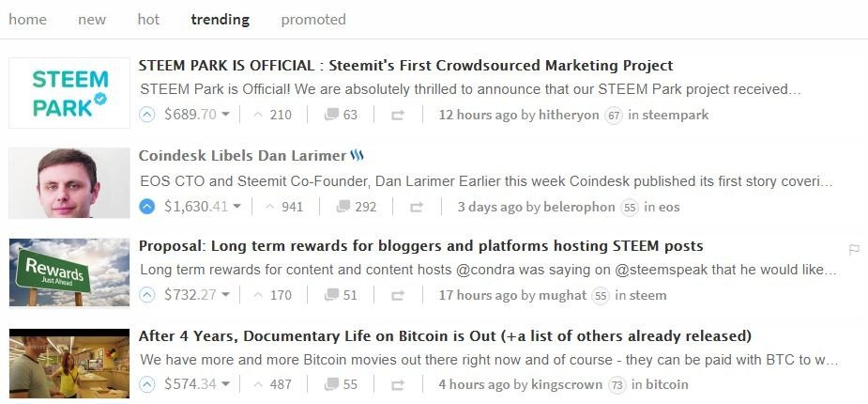Click the resteem icon on STEEM Park post
The width and height of the screenshot is (868, 404).
(x=398, y=116)
